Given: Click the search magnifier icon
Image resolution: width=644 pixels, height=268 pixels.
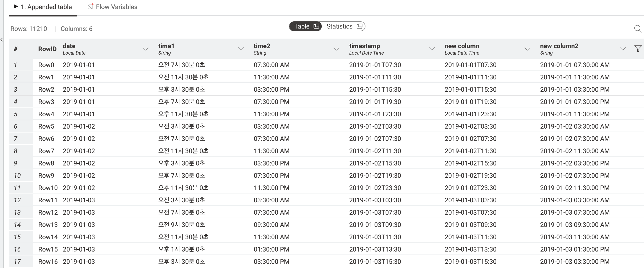Looking at the screenshot, I should [638, 29].
